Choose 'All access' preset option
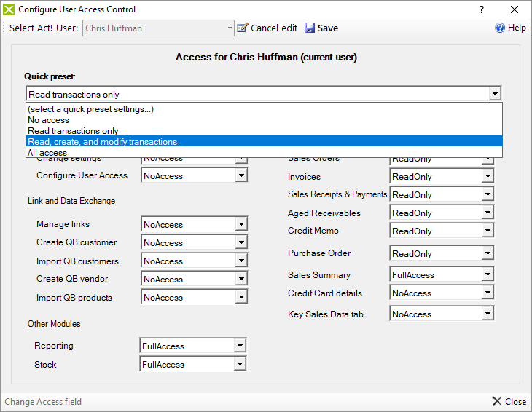This screenshot has width=532, height=412. click(x=264, y=152)
